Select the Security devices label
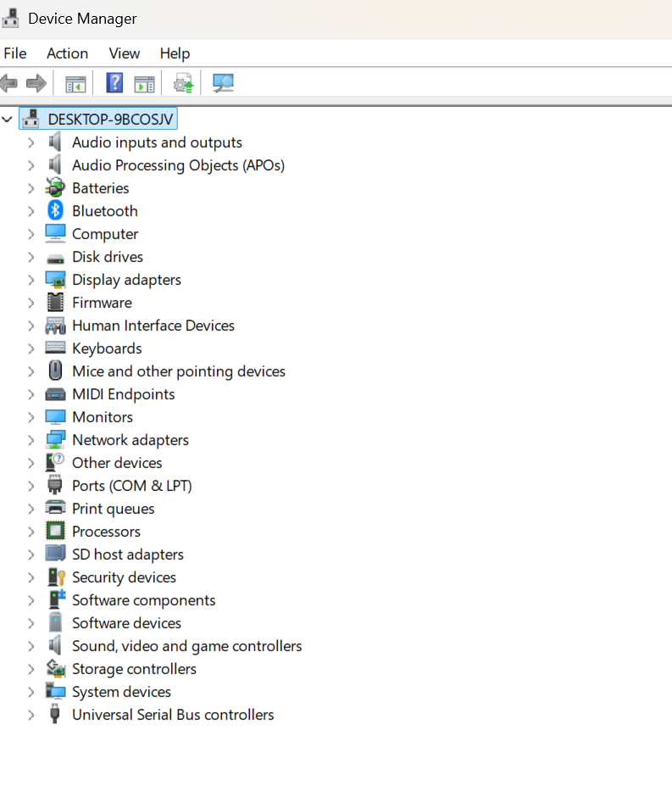 [124, 577]
